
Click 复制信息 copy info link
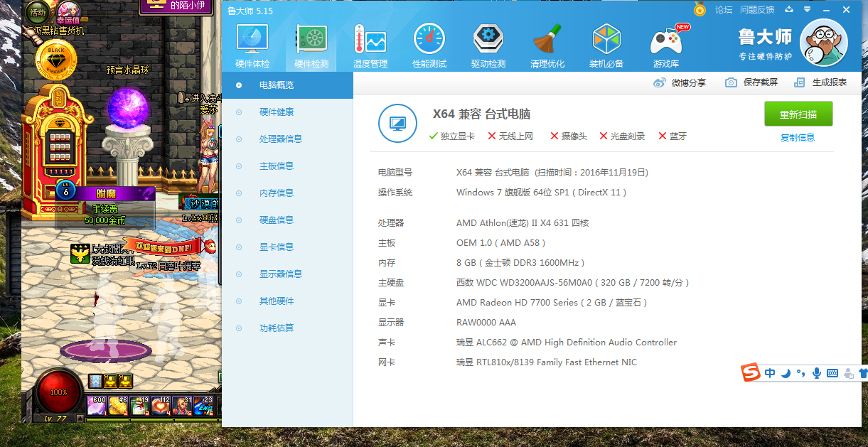(x=798, y=138)
